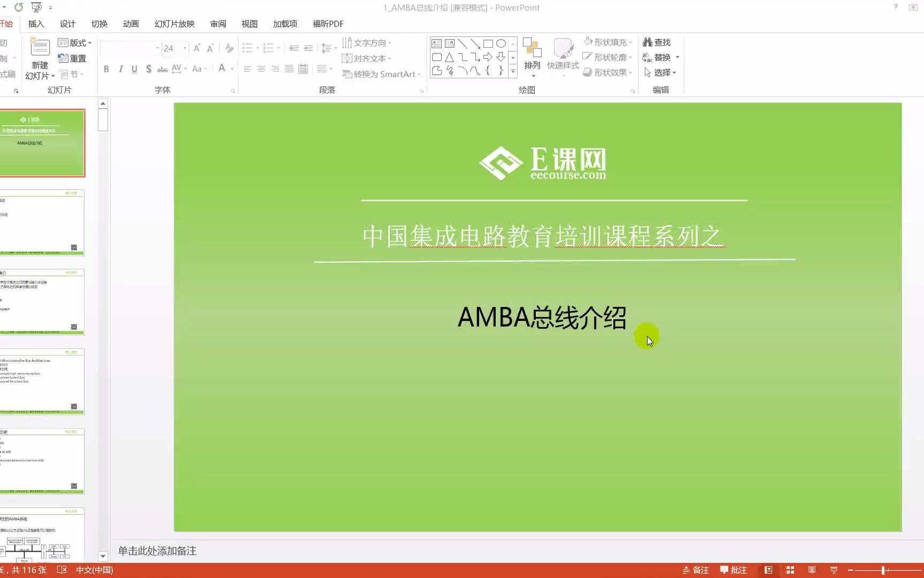This screenshot has width=924, height=578.
Task: Open the Layout (版式) dropdown
Action: (x=75, y=43)
